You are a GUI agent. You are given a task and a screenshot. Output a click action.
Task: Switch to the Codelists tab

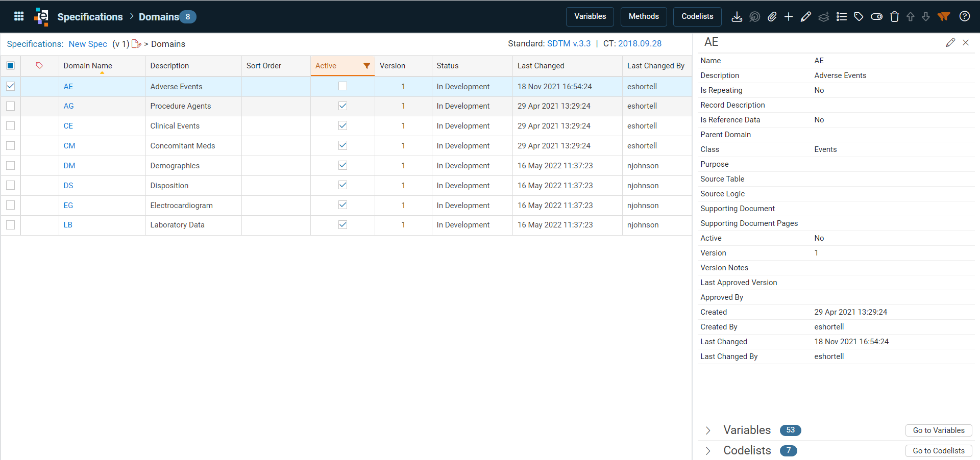click(697, 16)
